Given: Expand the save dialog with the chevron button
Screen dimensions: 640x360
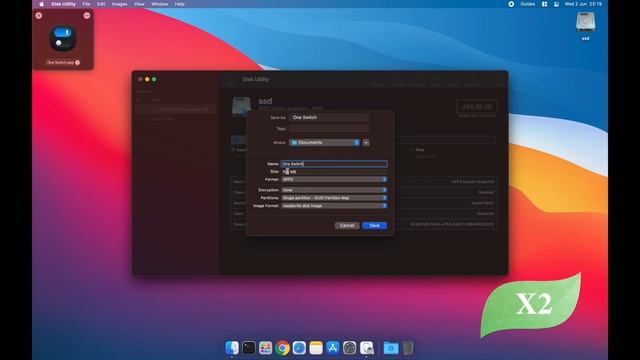Looking at the screenshot, I should coord(366,142).
